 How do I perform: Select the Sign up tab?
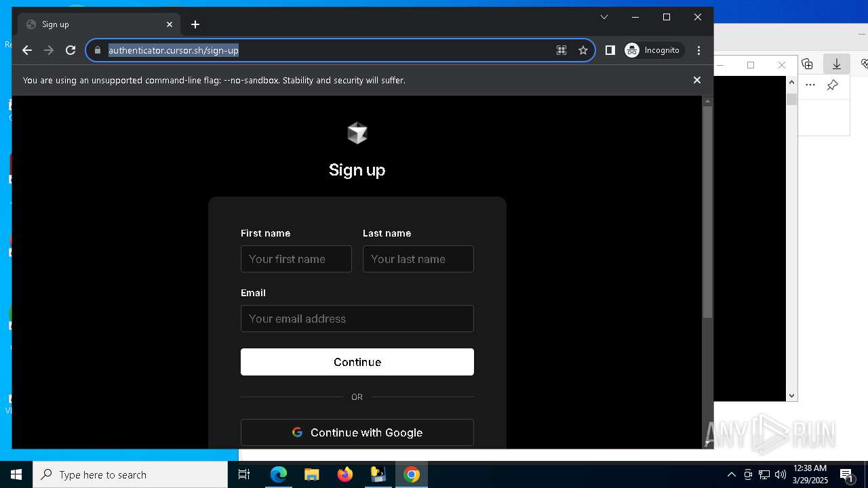pyautogui.click(x=99, y=24)
